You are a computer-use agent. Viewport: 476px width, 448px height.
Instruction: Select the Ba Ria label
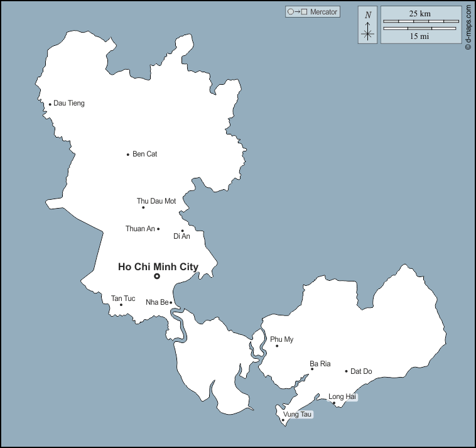[x=320, y=363]
